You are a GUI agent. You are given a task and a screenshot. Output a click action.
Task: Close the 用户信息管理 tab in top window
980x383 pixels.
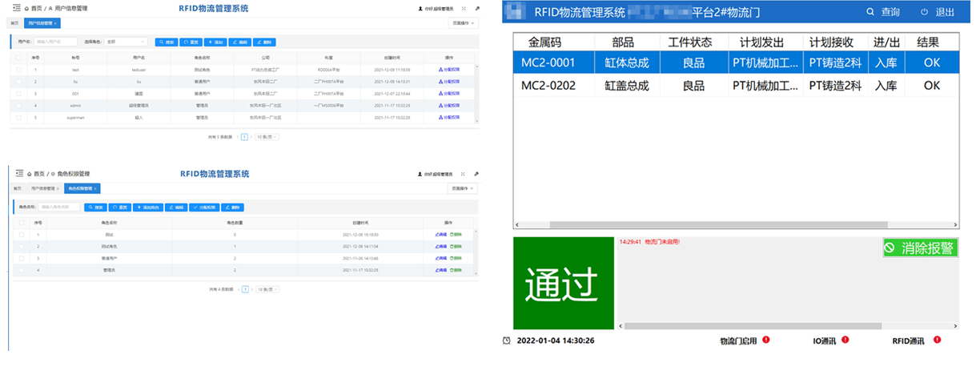[56, 23]
